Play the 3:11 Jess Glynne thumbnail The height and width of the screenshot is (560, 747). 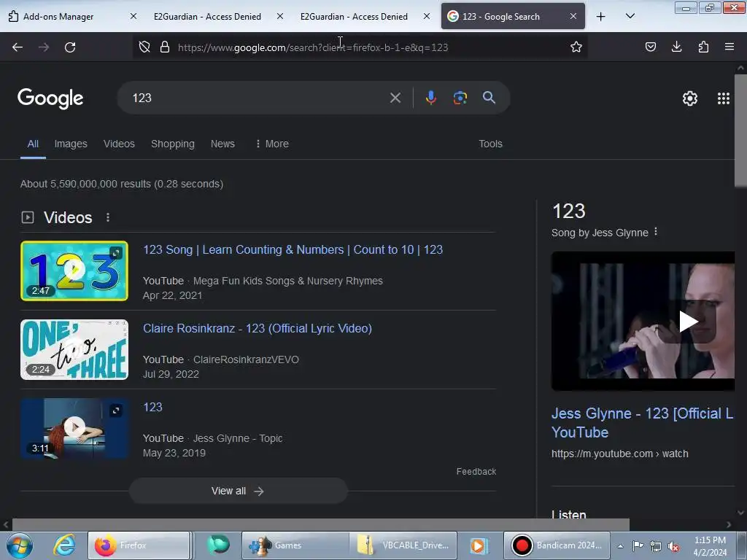tap(74, 428)
